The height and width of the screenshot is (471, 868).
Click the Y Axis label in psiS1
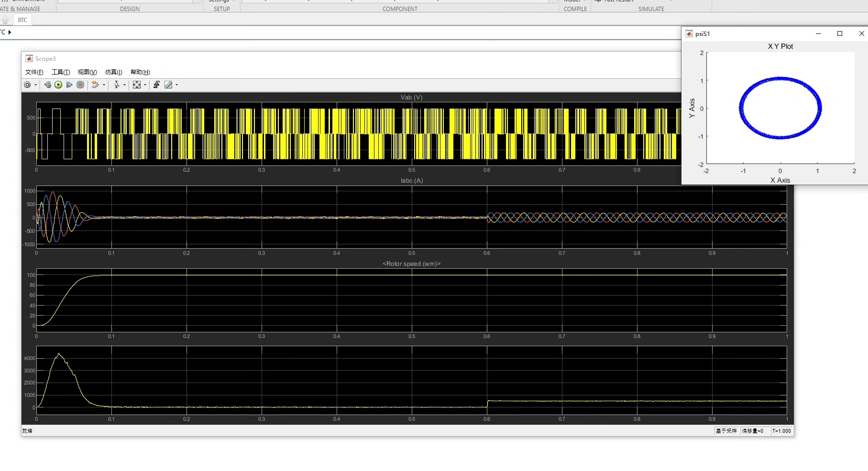pos(692,109)
